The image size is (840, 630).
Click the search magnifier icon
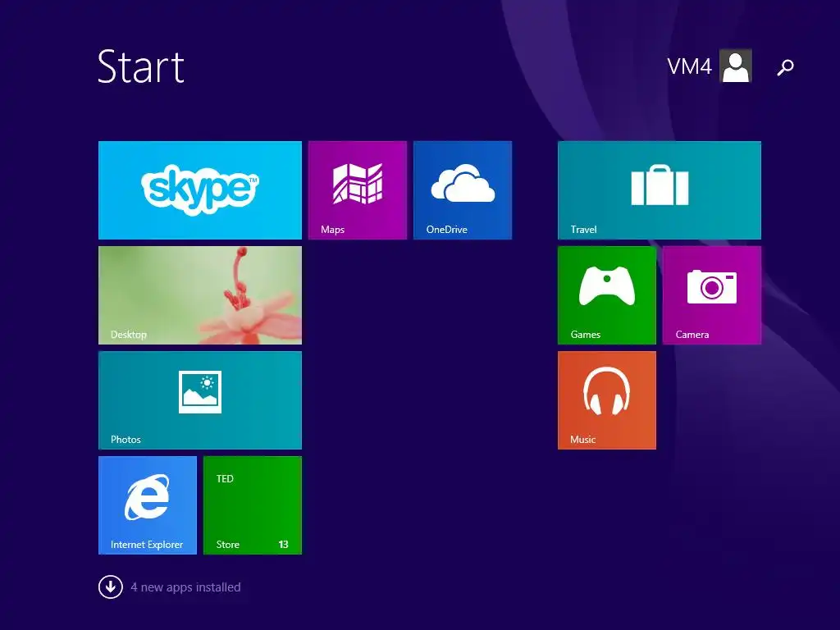click(x=785, y=67)
